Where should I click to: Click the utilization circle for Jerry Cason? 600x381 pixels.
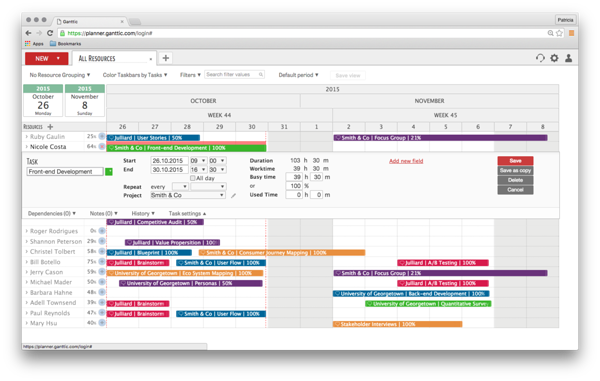pos(102,272)
